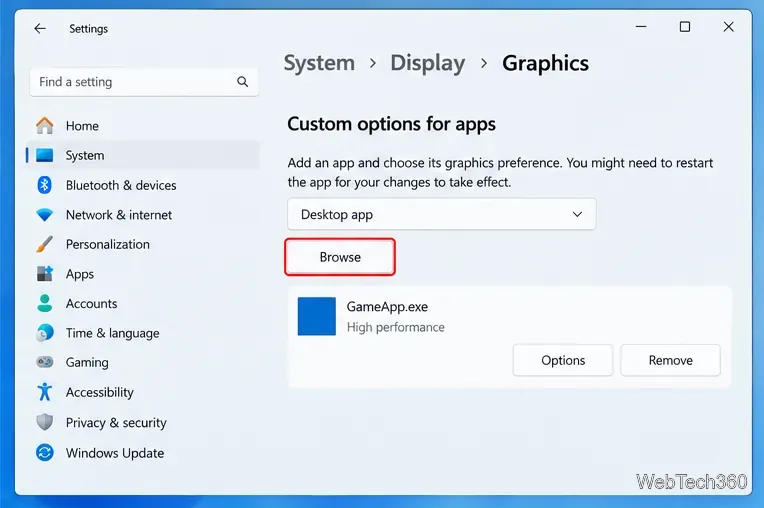The image size is (764, 508).
Task: Click the Accounts person icon
Action: pos(45,303)
